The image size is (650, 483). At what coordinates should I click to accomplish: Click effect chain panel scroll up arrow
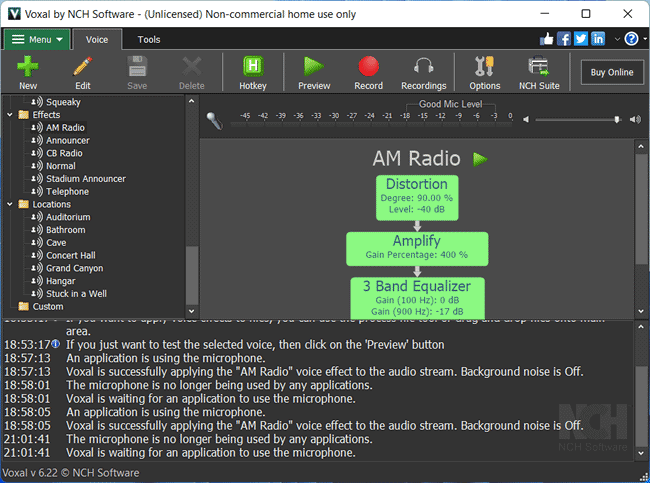[x=641, y=146]
